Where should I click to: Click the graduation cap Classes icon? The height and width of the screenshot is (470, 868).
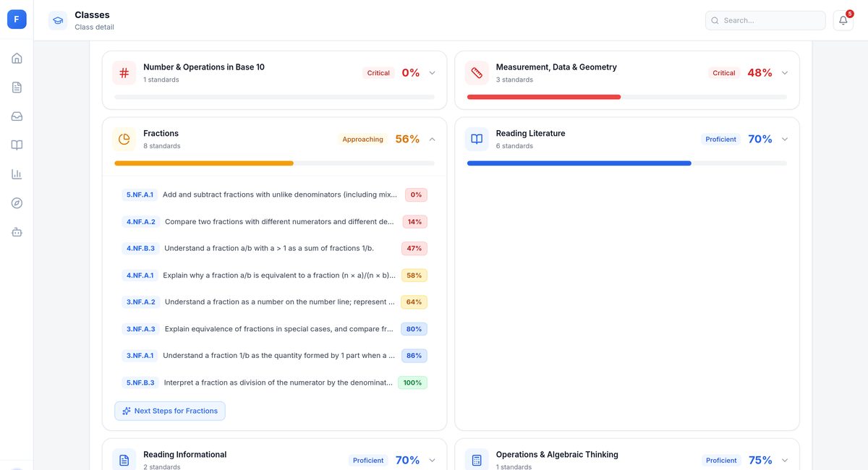click(x=58, y=20)
